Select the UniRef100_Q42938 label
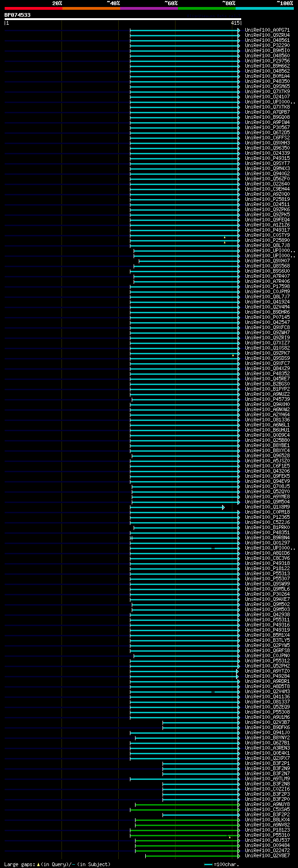The image size is (298, 868). click(267, 615)
